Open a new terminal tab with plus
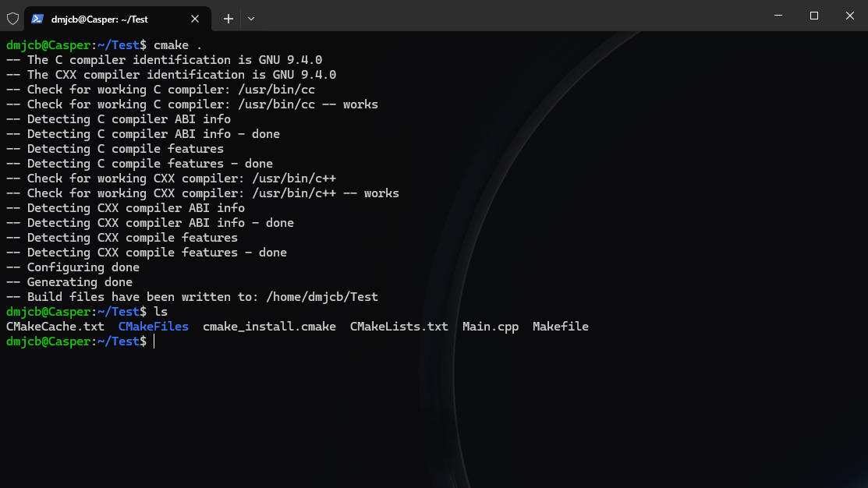868x488 pixels. tap(228, 19)
